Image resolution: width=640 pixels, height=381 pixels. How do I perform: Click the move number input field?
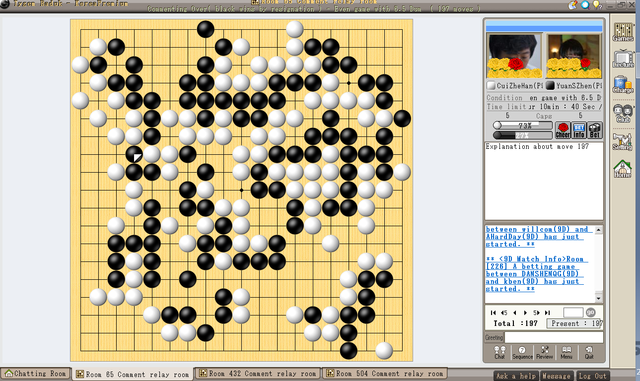(573, 312)
